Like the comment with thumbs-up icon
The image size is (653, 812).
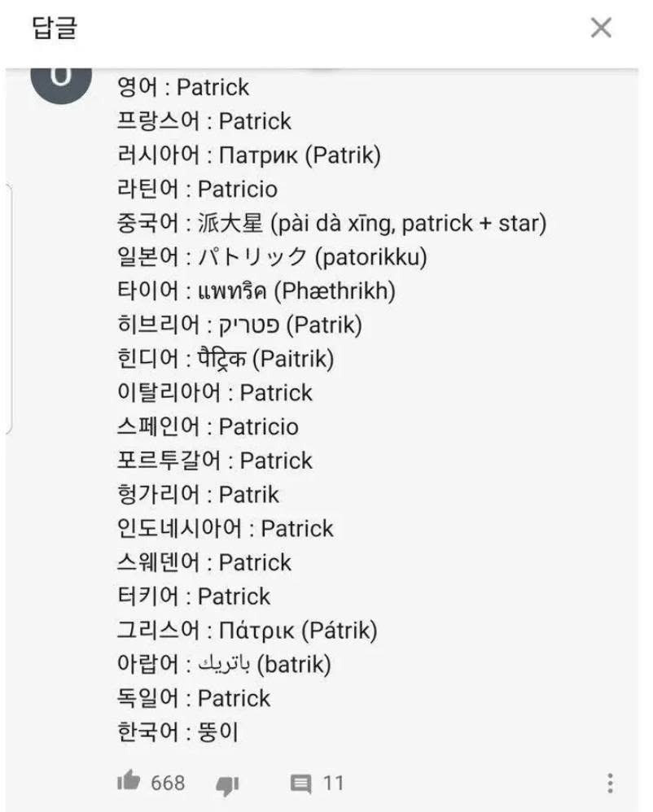coord(129,782)
